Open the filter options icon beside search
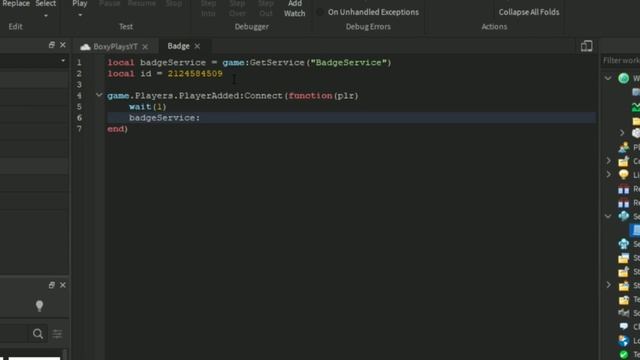Screen dimensions: 640x360 (x=57, y=334)
